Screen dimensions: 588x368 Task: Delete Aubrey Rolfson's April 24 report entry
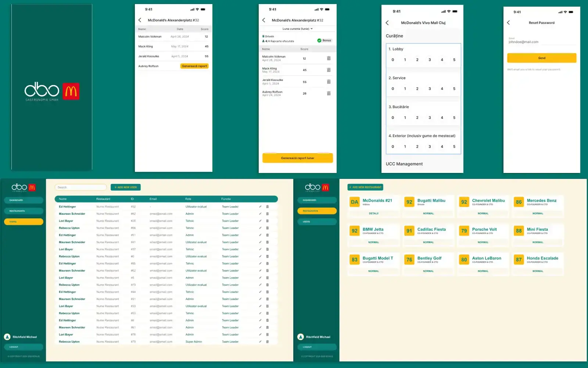click(x=329, y=93)
